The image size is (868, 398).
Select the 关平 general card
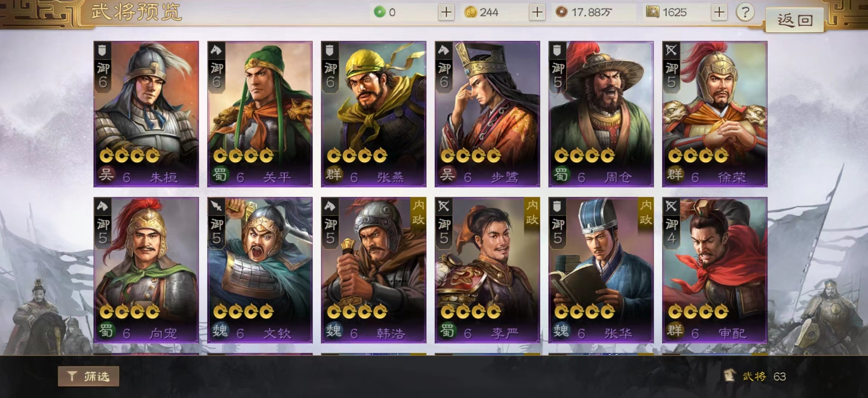260,114
